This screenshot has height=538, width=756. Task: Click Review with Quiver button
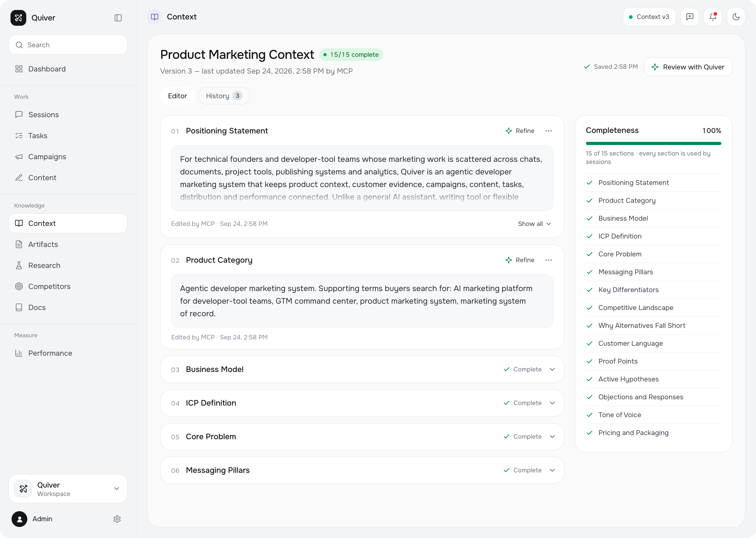pyautogui.click(x=688, y=67)
